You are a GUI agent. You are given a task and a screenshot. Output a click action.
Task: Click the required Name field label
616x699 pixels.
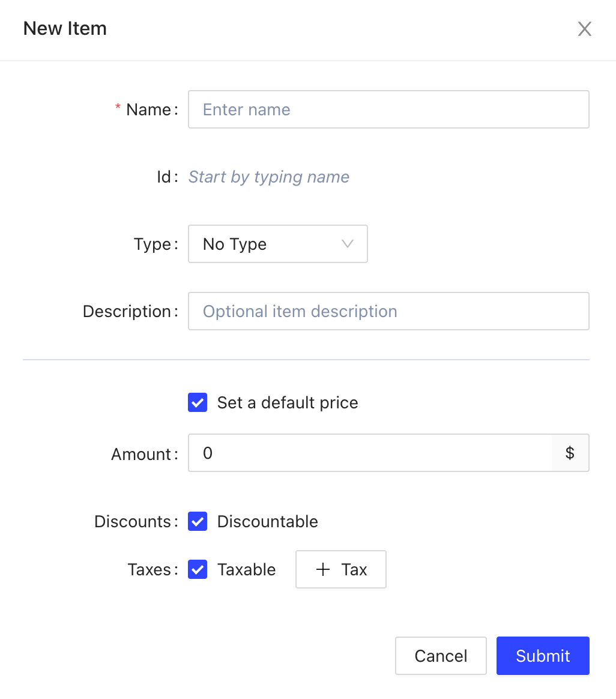pyautogui.click(x=148, y=109)
